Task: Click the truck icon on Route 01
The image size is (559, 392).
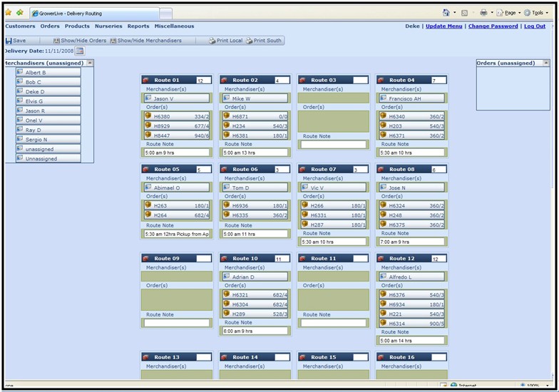Action: (x=146, y=80)
